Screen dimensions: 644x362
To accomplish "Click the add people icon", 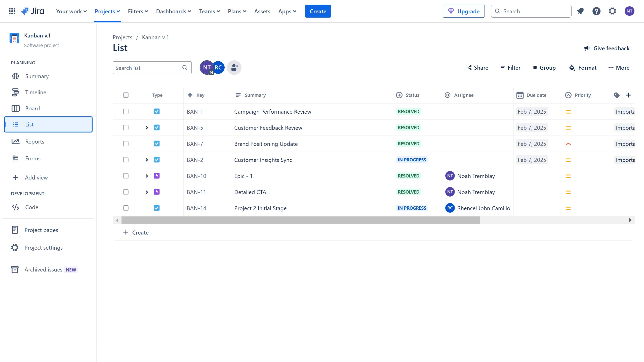I will [234, 68].
